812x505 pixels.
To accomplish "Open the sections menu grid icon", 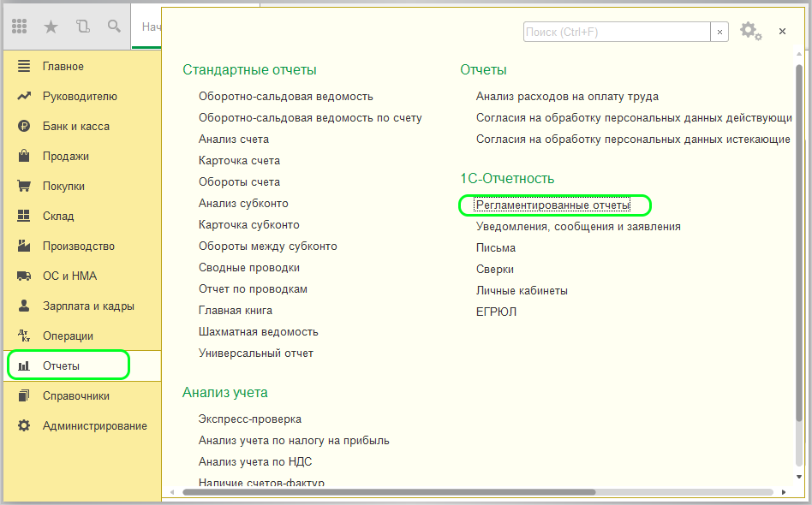I will coord(19,26).
